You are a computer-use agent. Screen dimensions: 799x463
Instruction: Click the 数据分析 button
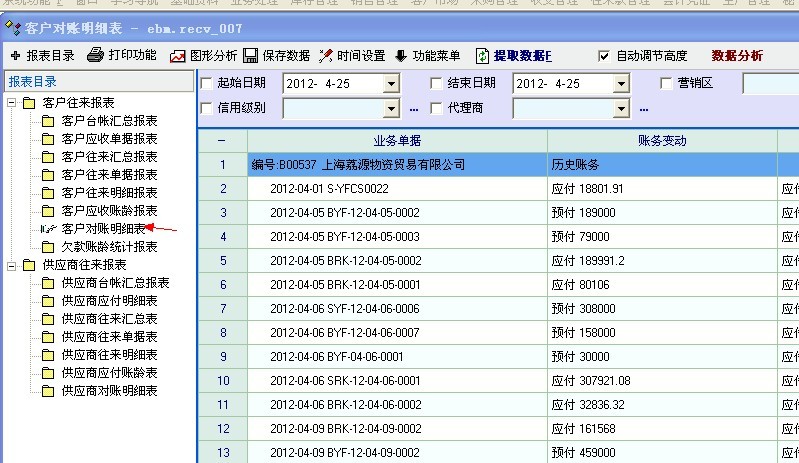(737, 56)
